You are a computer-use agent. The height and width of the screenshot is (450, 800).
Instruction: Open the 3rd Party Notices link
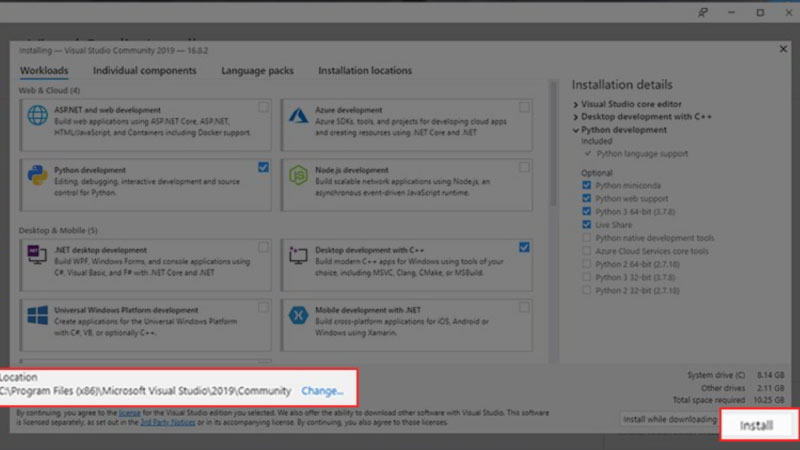tap(167, 422)
